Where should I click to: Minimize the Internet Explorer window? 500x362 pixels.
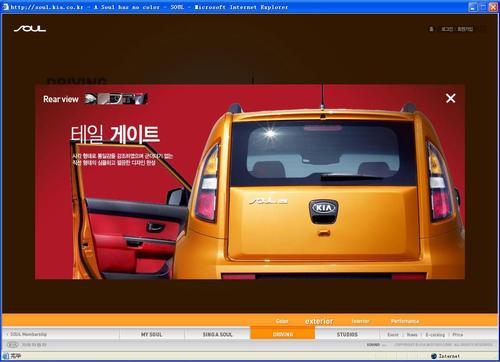(473, 7)
